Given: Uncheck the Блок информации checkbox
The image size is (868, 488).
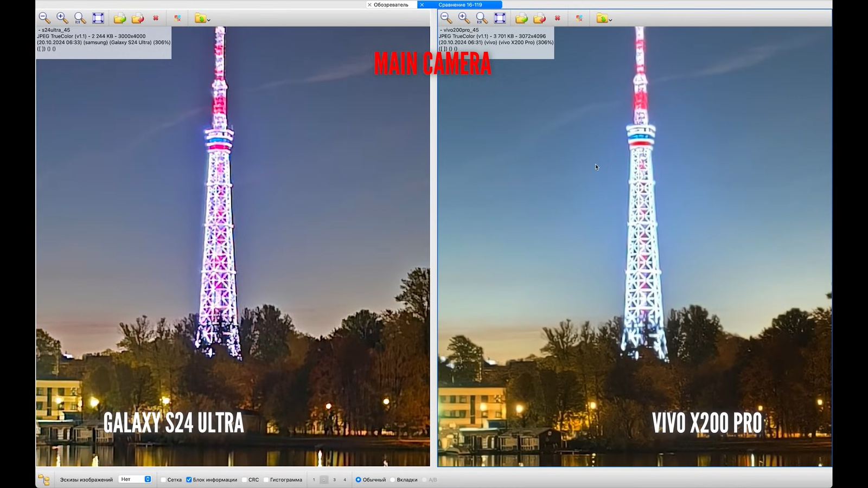Looking at the screenshot, I should pos(189,480).
